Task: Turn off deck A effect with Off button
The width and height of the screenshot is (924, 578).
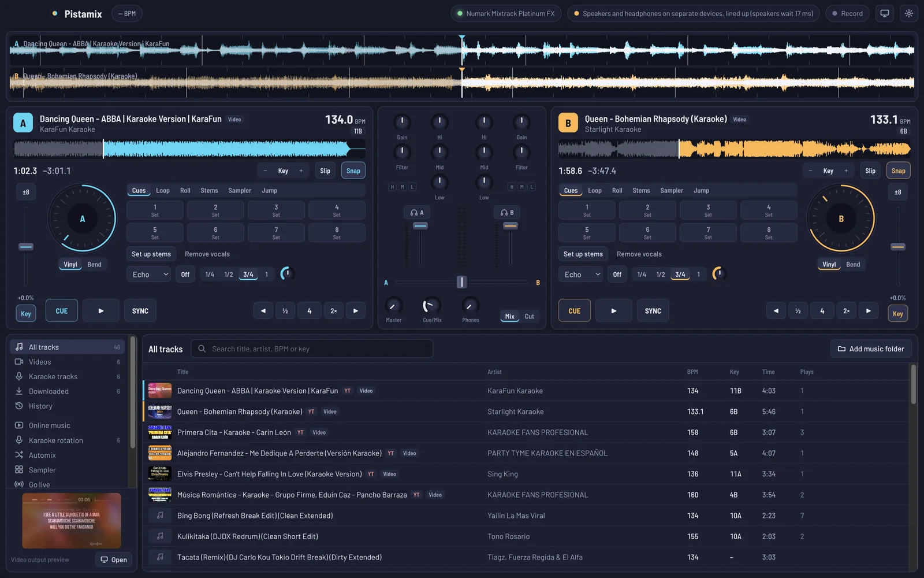Action: click(185, 275)
